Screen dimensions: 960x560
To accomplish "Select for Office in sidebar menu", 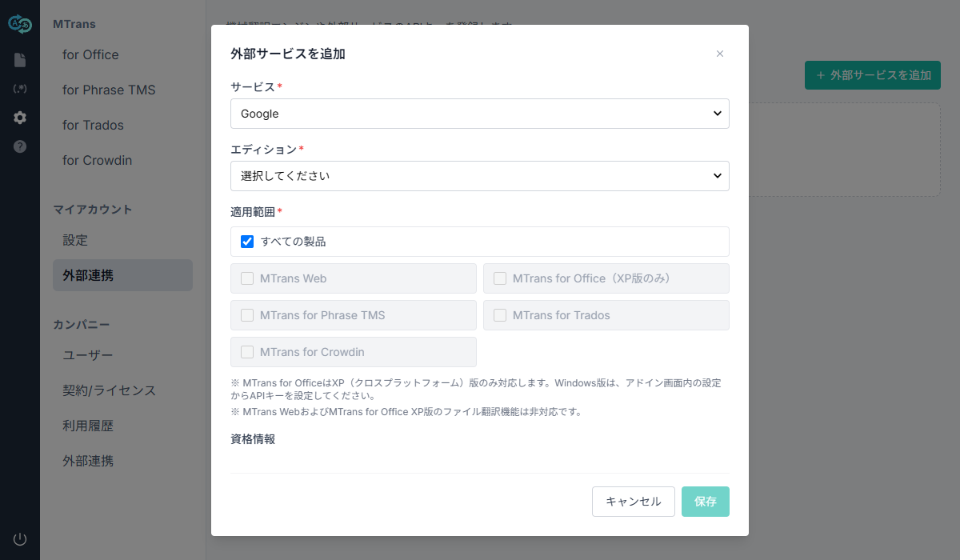I will (122, 54).
